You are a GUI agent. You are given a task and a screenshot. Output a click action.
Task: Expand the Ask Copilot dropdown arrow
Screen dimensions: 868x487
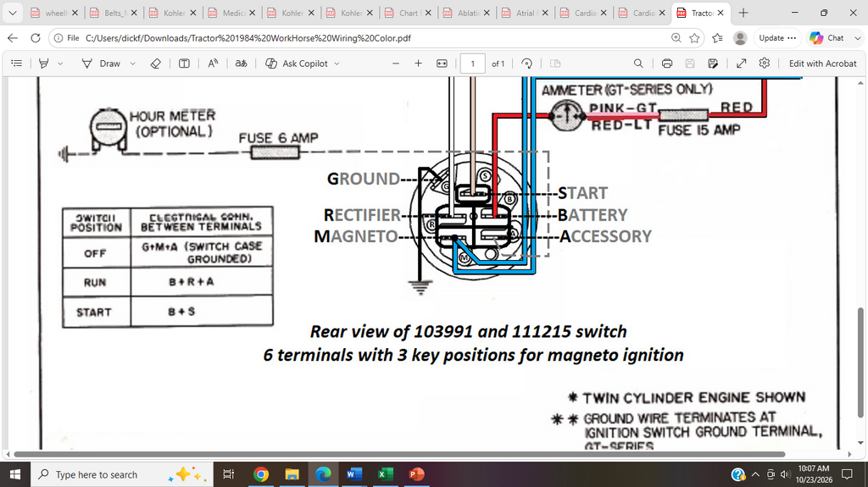(337, 64)
